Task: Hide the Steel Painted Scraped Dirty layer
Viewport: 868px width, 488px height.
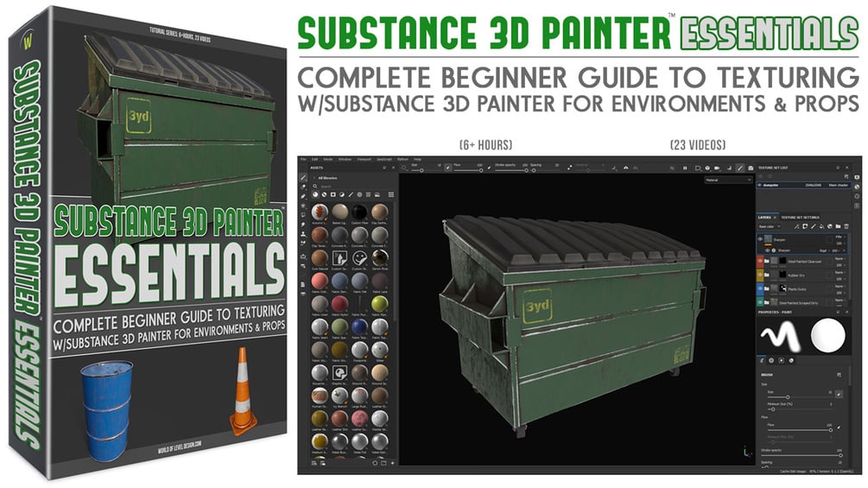Action: pyautogui.click(x=760, y=302)
